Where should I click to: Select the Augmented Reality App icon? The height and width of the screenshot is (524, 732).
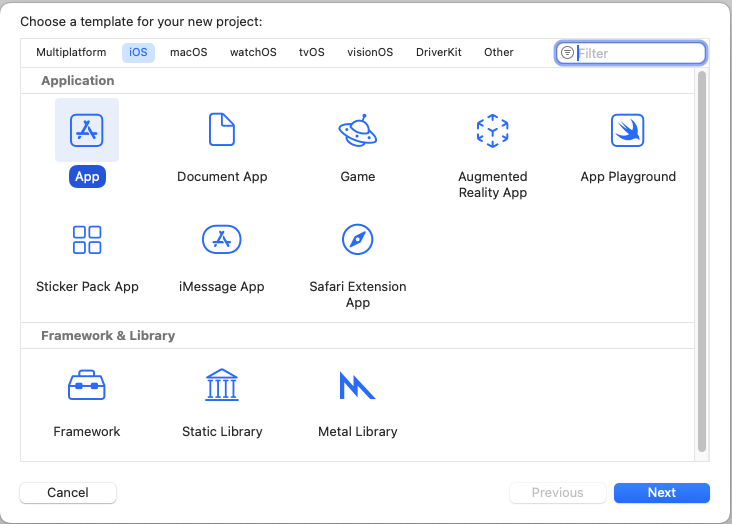tap(492, 130)
